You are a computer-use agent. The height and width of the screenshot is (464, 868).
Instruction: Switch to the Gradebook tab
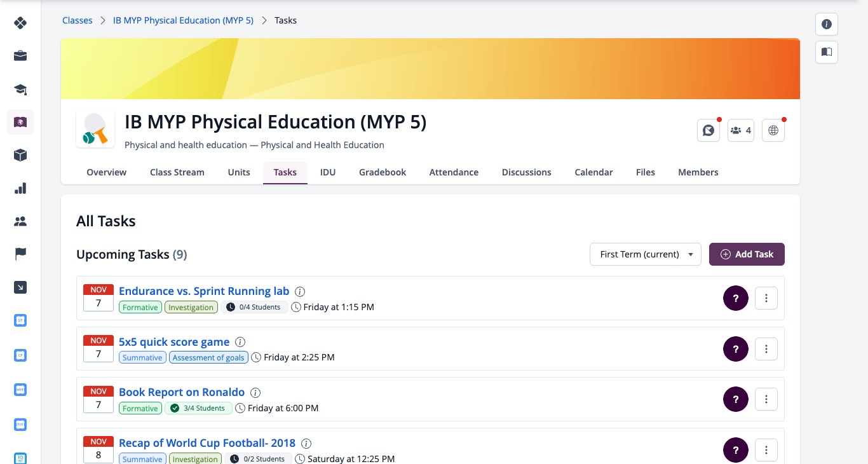383,172
